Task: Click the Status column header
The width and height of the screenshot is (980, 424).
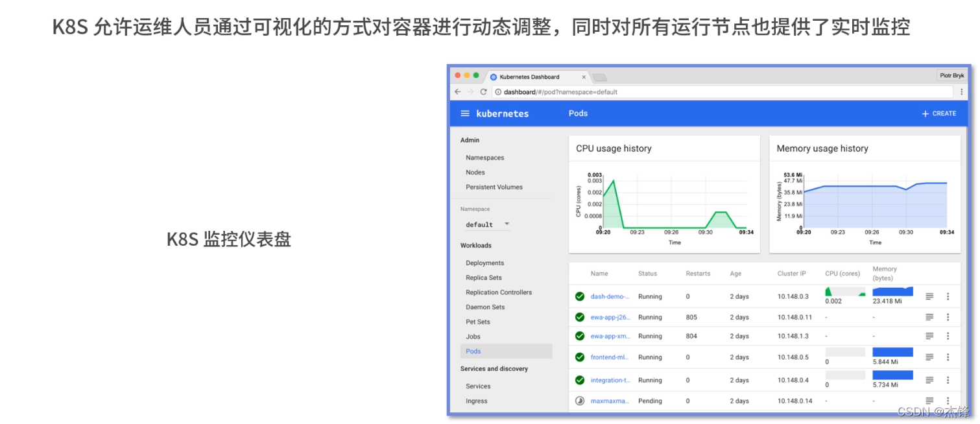Action: pos(648,274)
